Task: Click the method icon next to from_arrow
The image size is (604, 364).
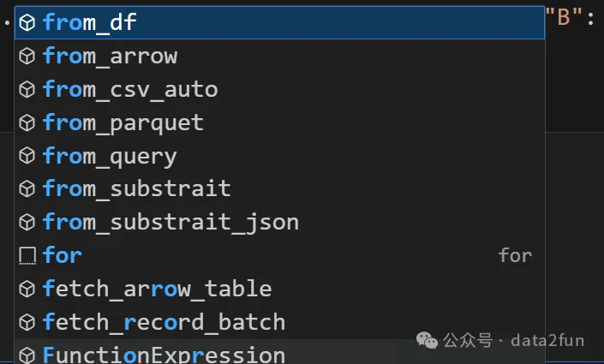Action: [27, 57]
